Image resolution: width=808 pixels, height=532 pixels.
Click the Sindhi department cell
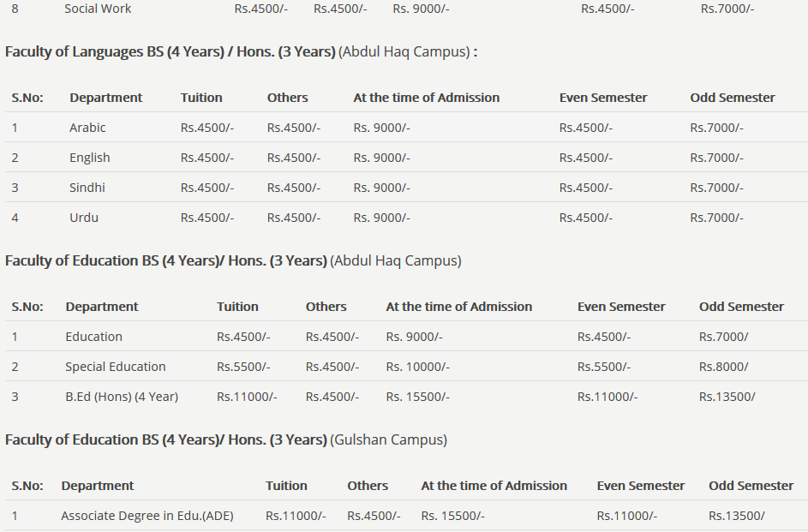click(x=87, y=188)
